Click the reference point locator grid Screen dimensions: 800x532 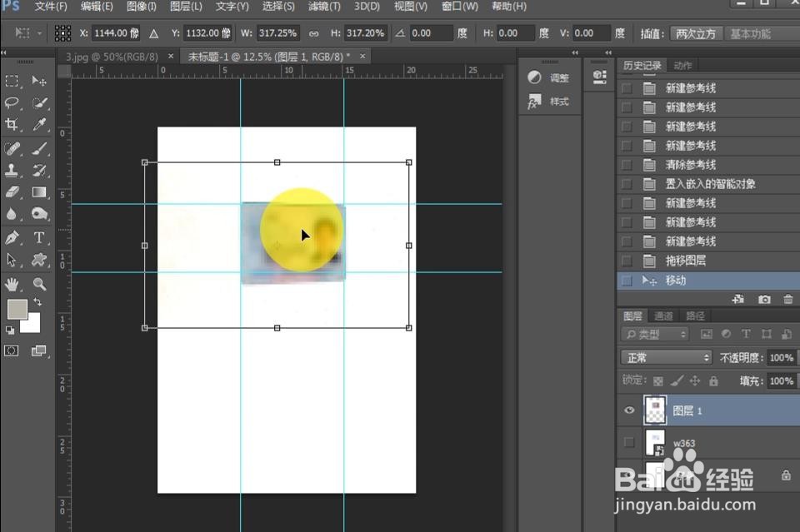click(62, 33)
